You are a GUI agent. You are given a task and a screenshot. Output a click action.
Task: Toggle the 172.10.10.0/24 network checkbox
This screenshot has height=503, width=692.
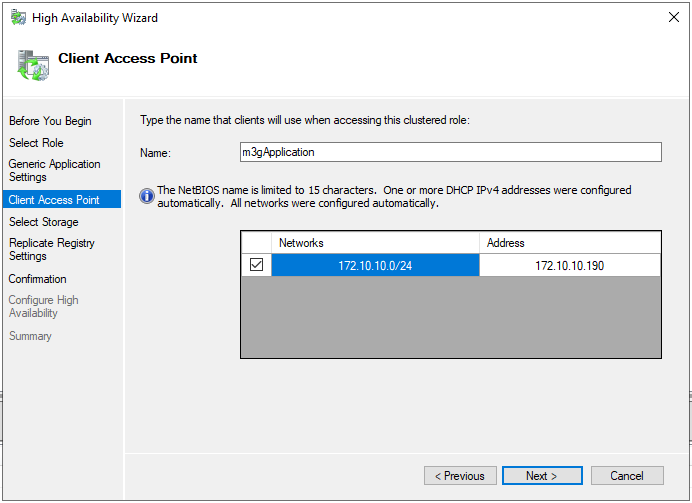(x=256, y=265)
